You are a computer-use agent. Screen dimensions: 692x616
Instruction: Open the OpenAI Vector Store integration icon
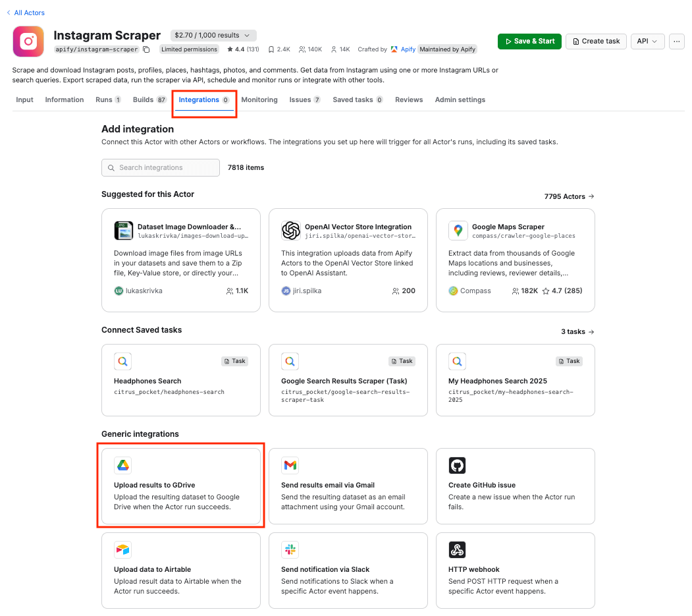[x=290, y=231]
